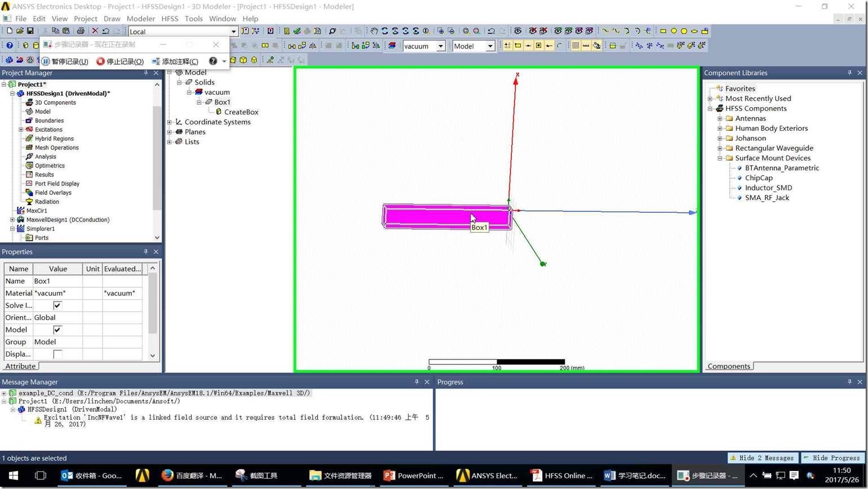Select Boundaries in Project Manager
The image size is (868, 489).
point(49,121)
